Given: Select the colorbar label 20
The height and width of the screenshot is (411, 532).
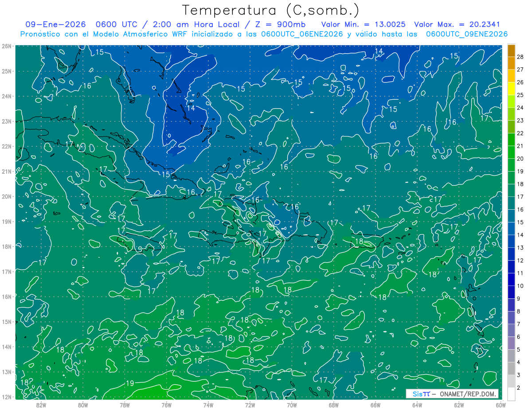Looking at the screenshot, I should [x=520, y=159].
